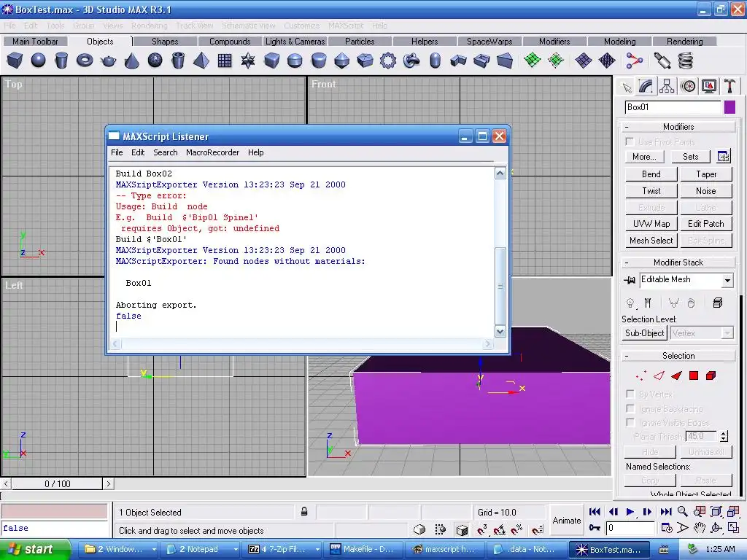Screen dimensions: 747x560
Task: Select Vertex sub-object selection icon
Action: pyautogui.click(x=641, y=376)
